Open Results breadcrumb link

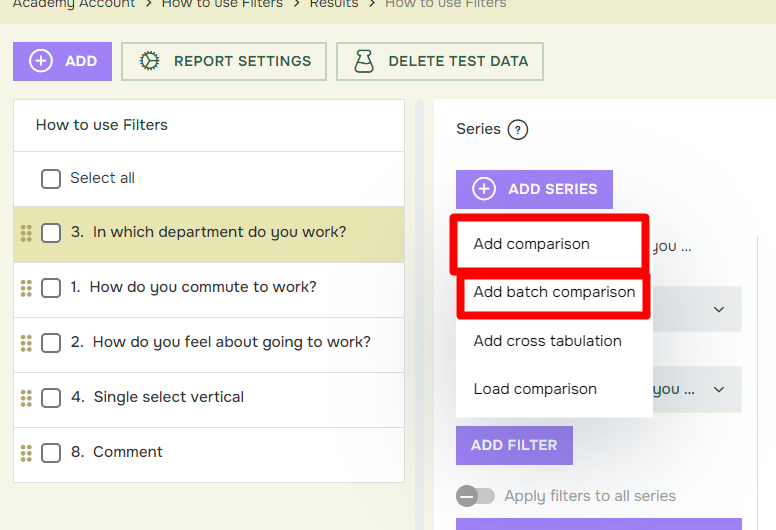(334, 4)
